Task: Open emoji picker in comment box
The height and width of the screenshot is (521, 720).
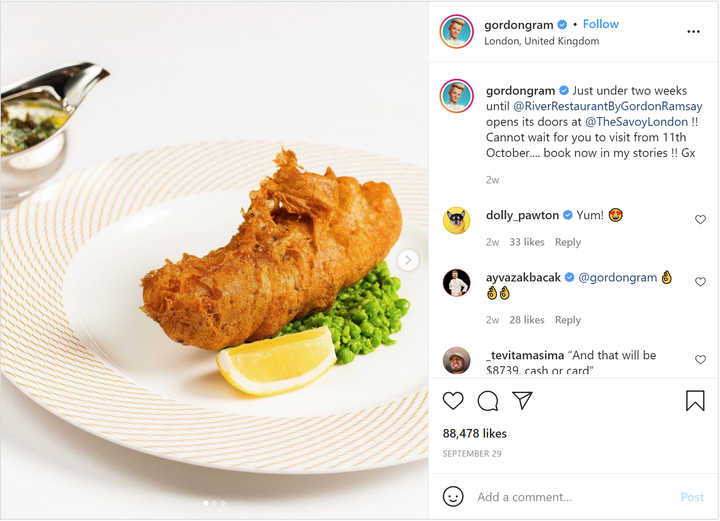Action: click(453, 497)
